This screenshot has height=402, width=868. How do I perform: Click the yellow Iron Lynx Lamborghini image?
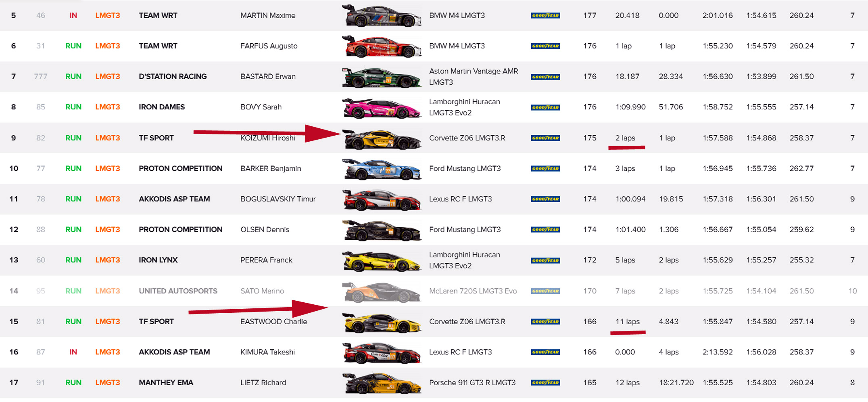(x=381, y=260)
